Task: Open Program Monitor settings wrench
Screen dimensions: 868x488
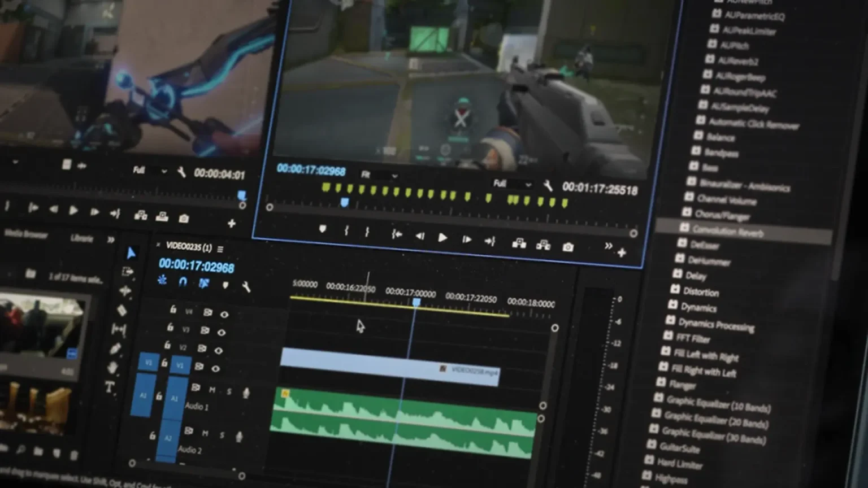Action: point(548,185)
